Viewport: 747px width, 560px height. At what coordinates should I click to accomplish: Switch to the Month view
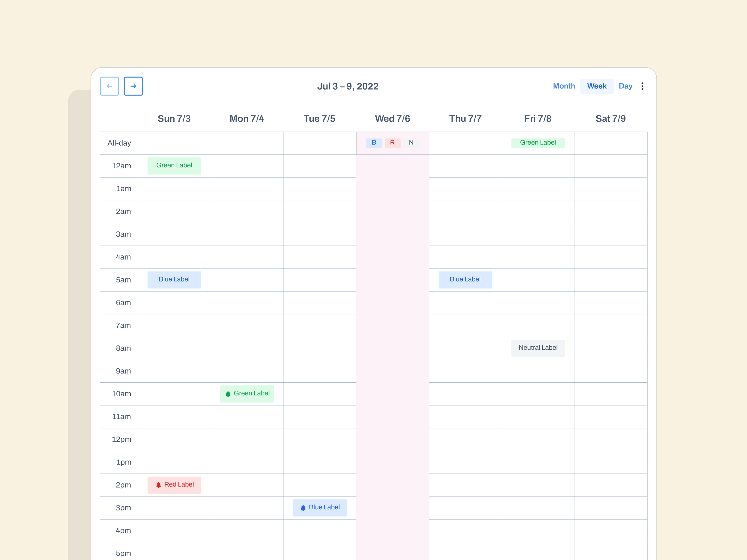coord(564,86)
